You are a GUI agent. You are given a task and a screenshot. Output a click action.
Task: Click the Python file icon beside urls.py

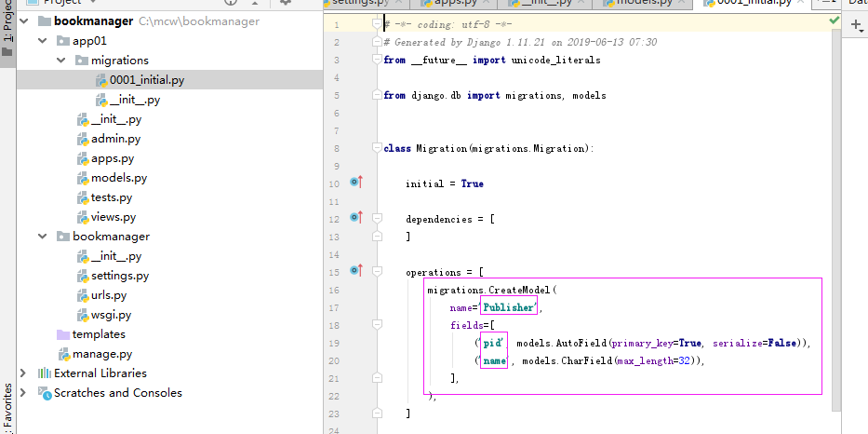pos(83,295)
